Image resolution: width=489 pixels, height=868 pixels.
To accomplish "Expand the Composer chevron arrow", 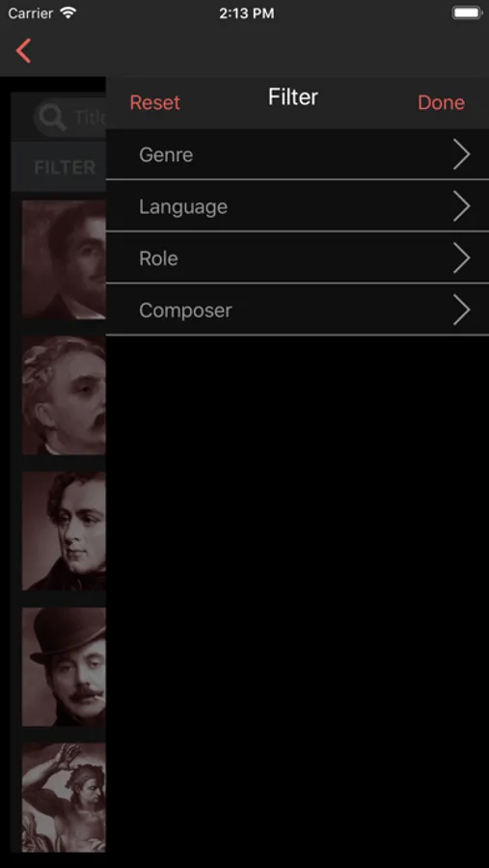I will (x=461, y=310).
